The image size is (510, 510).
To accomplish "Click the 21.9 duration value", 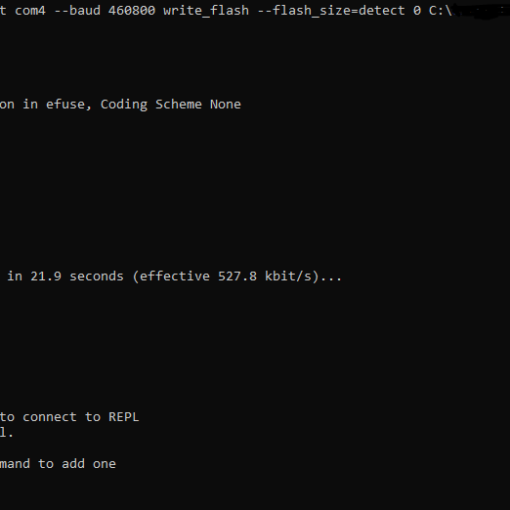I will (46, 276).
